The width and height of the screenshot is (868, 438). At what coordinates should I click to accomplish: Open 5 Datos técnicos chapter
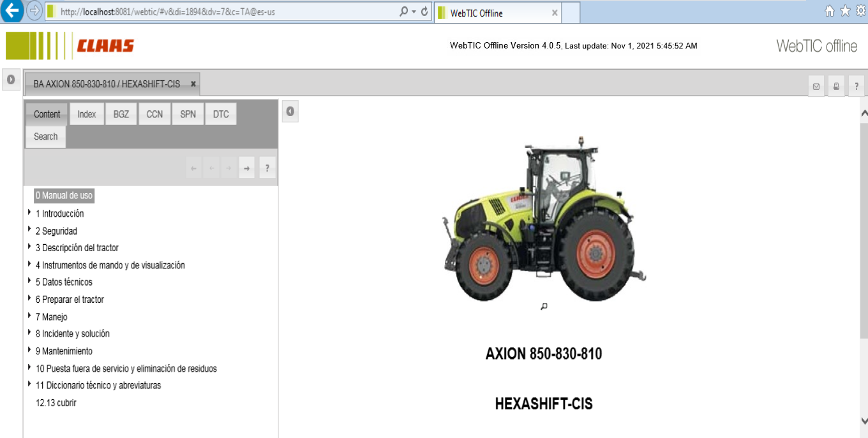pos(64,282)
